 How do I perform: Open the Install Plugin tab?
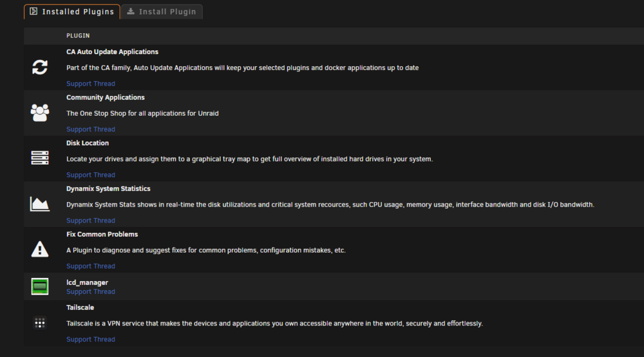point(162,12)
